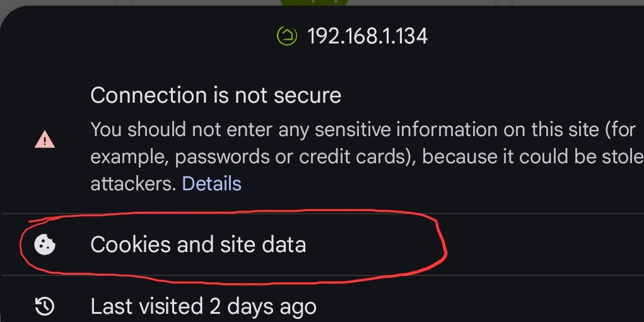This screenshot has width=644, height=322.
Task: Click the red warning triangle icon
Action: 44,139
